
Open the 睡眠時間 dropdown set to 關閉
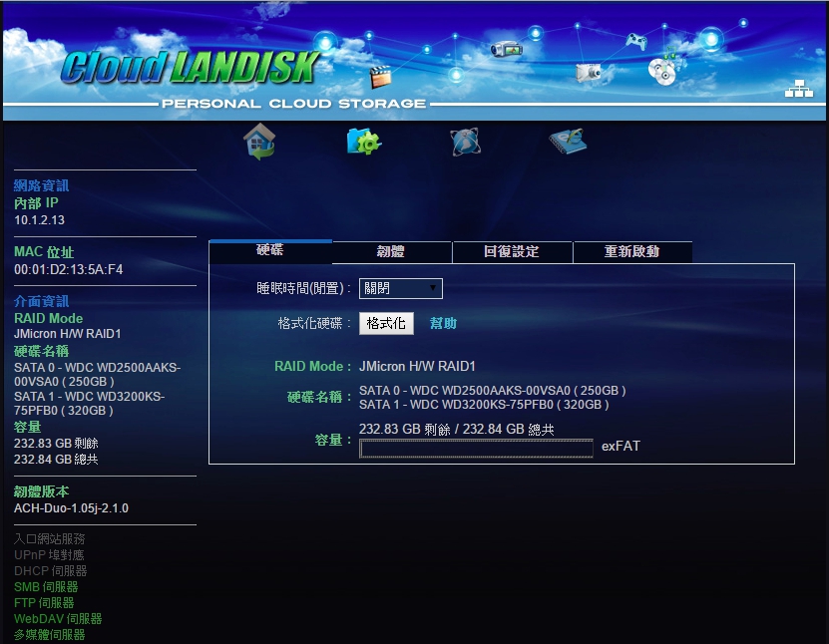401,288
